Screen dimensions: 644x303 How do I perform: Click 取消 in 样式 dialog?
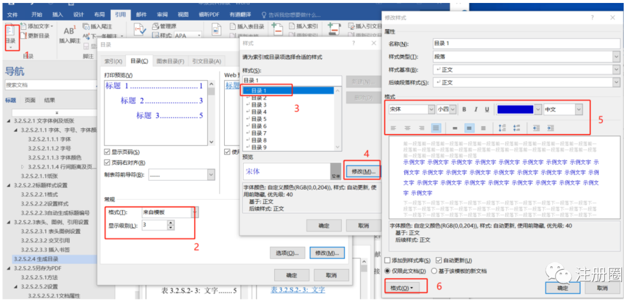tap(364, 225)
